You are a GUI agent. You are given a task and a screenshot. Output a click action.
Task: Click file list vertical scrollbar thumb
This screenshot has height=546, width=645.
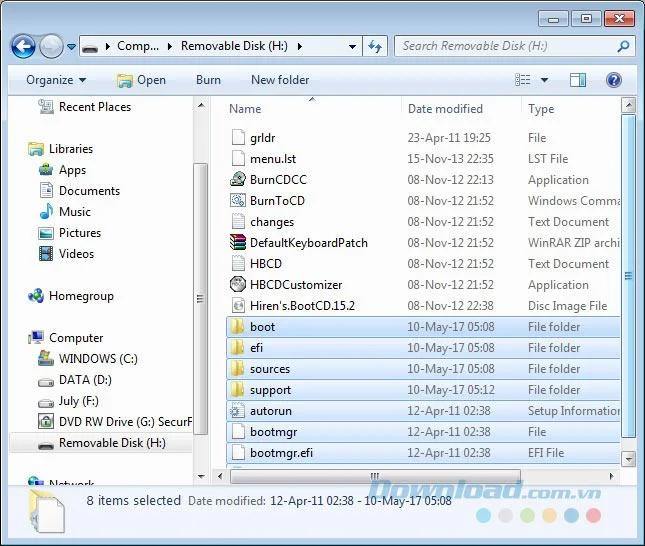pyautogui.click(x=628, y=276)
